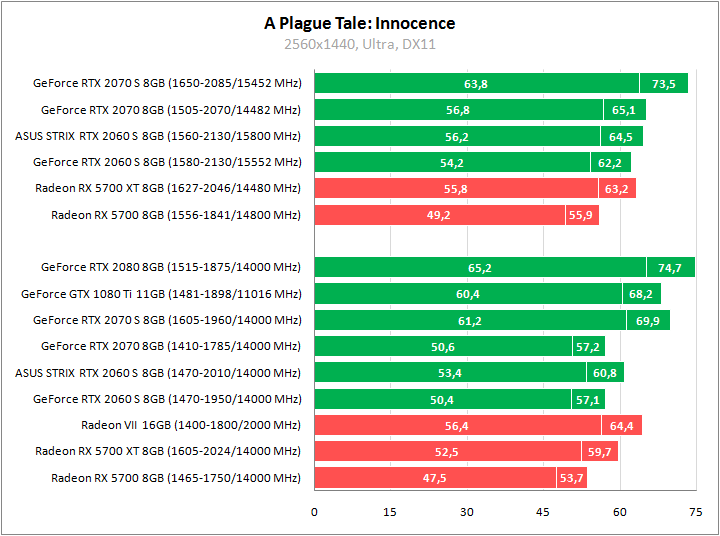Select the Radeon RX 5700 XT 1627-2046 label
The image size is (720, 536).
click(x=168, y=188)
